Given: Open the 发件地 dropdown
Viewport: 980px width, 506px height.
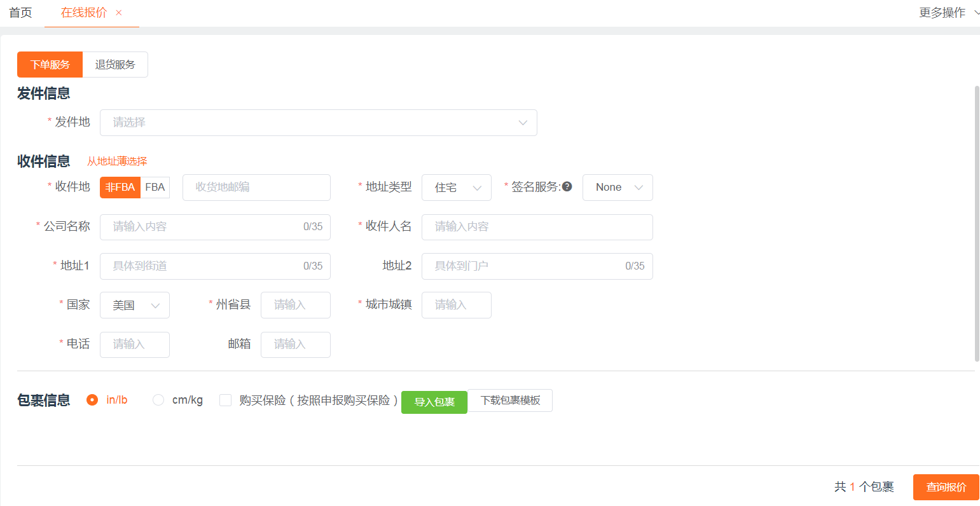Looking at the screenshot, I should (x=318, y=123).
